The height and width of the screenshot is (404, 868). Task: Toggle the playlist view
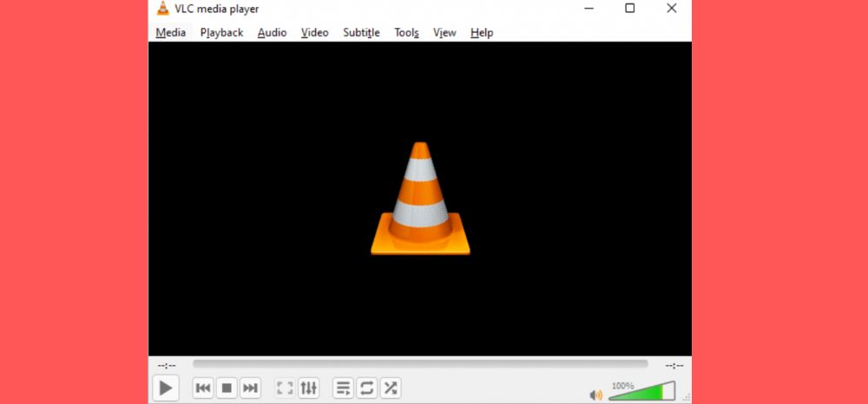[x=344, y=388]
